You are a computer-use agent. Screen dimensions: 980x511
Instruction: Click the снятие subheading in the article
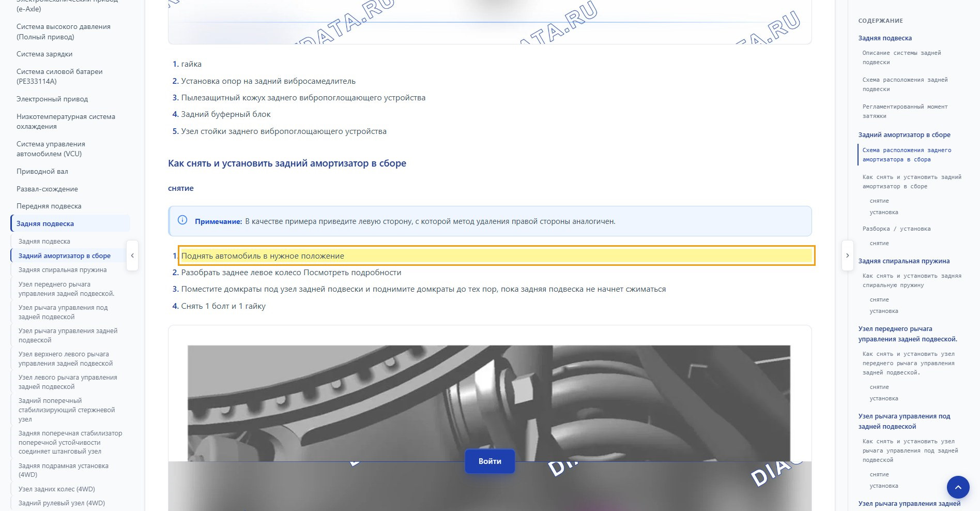click(181, 188)
